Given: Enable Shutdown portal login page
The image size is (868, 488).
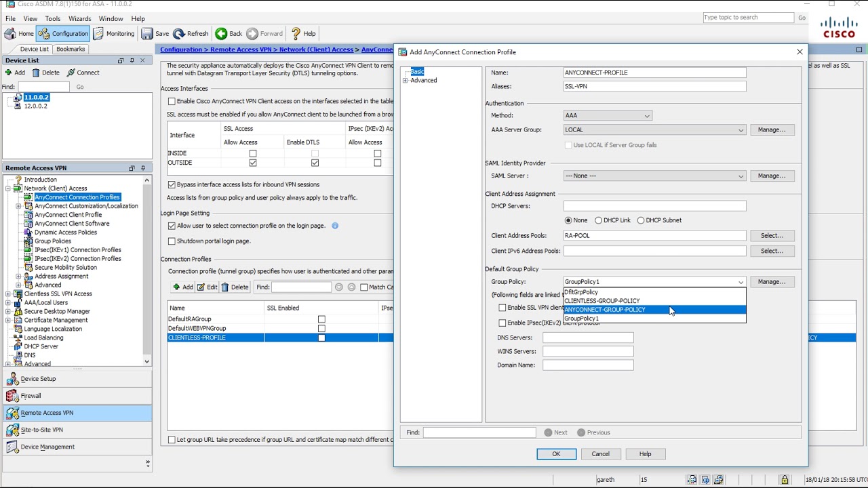Looking at the screenshot, I should (172, 241).
